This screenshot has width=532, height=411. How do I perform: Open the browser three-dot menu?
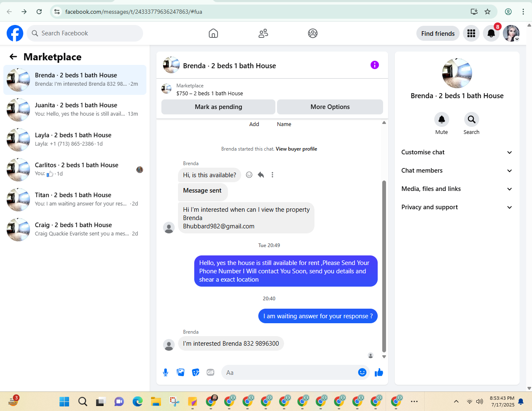click(x=523, y=12)
